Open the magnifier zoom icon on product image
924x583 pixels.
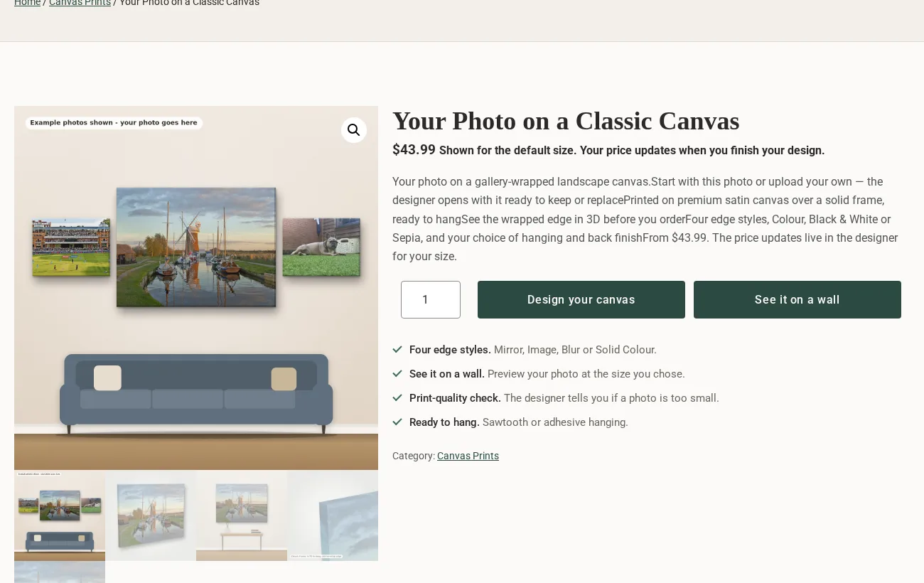coord(354,130)
